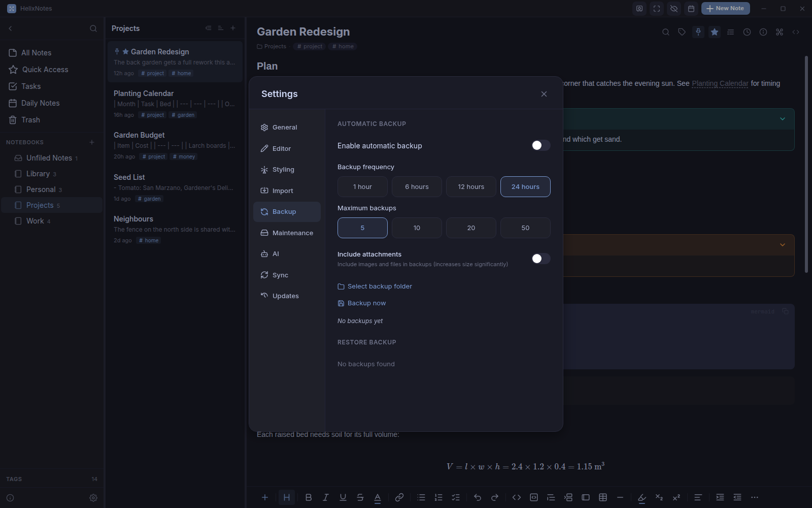Insert table from bottom toolbar
812x508 pixels.
click(x=603, y=497)
